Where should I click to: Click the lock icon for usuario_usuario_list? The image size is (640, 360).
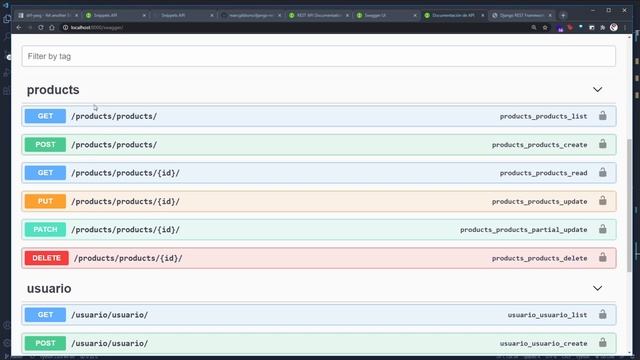(602, 314)
